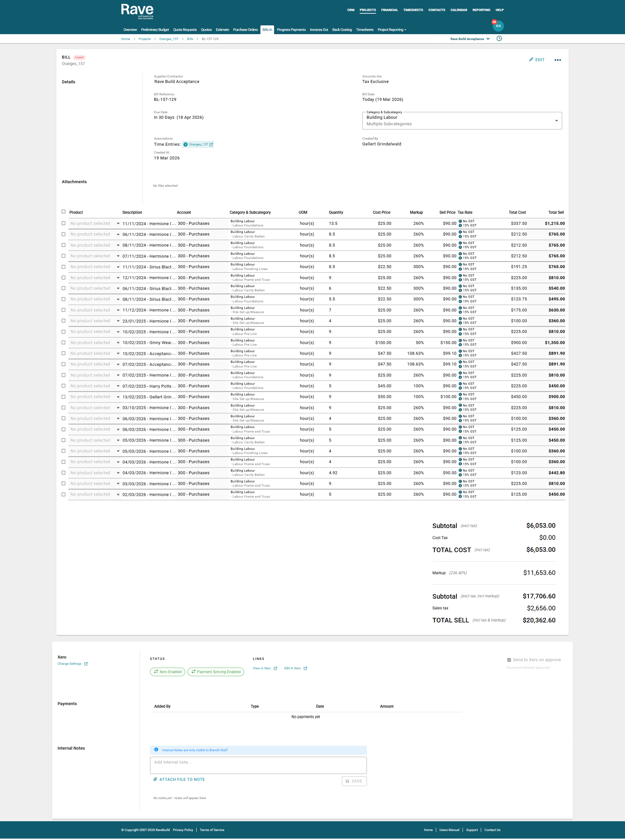Click the Rave logo
625x840 pixels.
tap(137, 10)
